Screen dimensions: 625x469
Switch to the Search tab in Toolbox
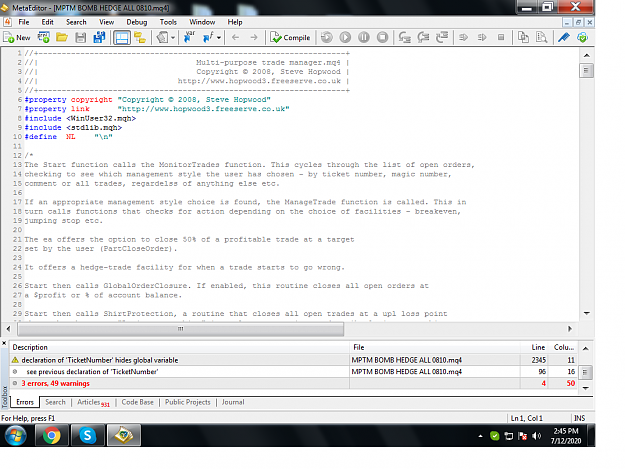(x=55, y=402)
